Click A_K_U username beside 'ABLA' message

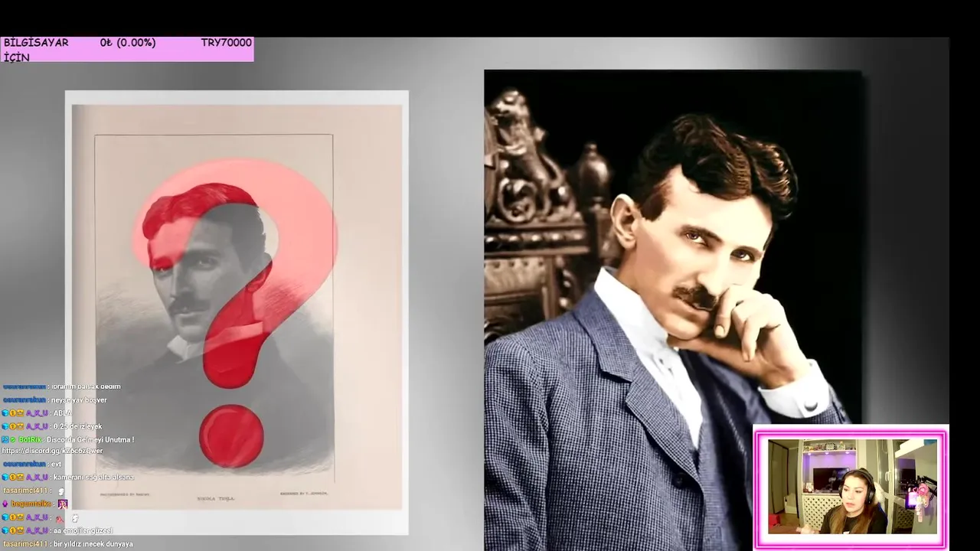(x=37, y=413)
